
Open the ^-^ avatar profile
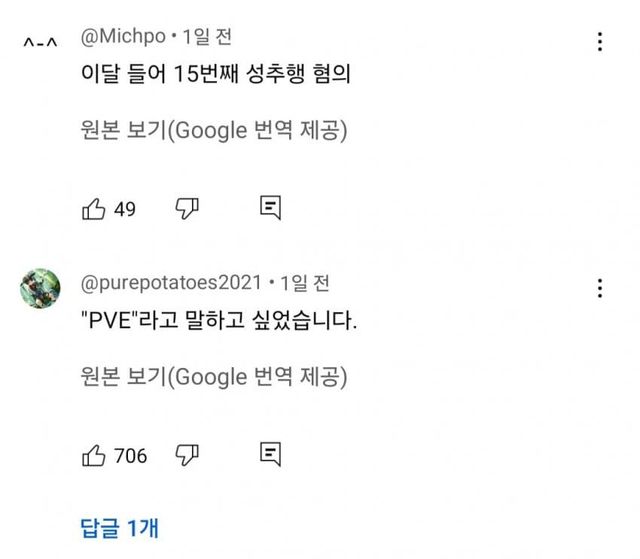(x=40, y=42)
